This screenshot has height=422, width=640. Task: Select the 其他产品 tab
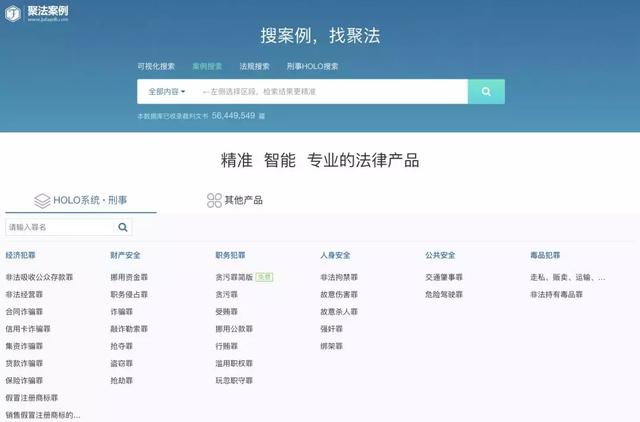click(235, 200)
